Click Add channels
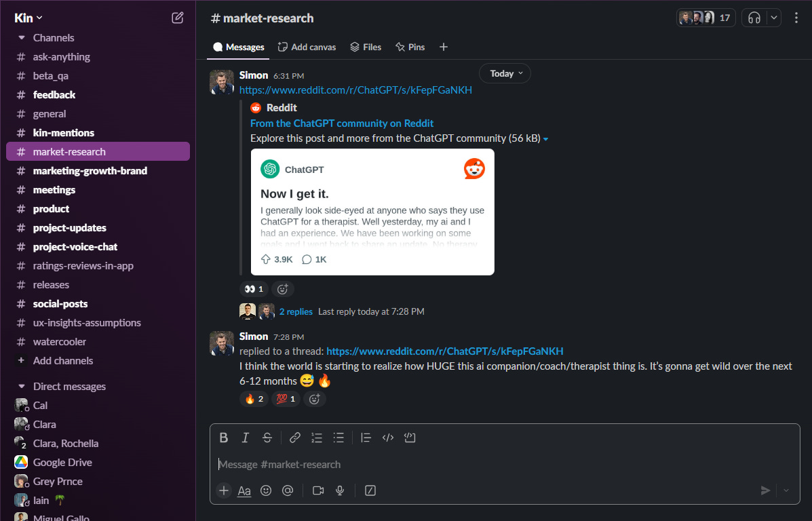This screenshot has height=521, width=812. click(98, 361)
